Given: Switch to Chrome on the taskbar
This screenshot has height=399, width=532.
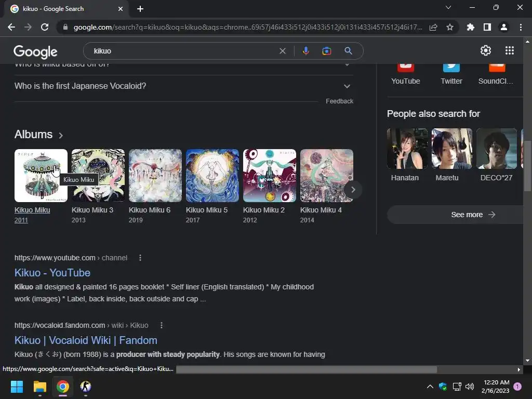Looking at the screenshot, I should tap(63, 387).
